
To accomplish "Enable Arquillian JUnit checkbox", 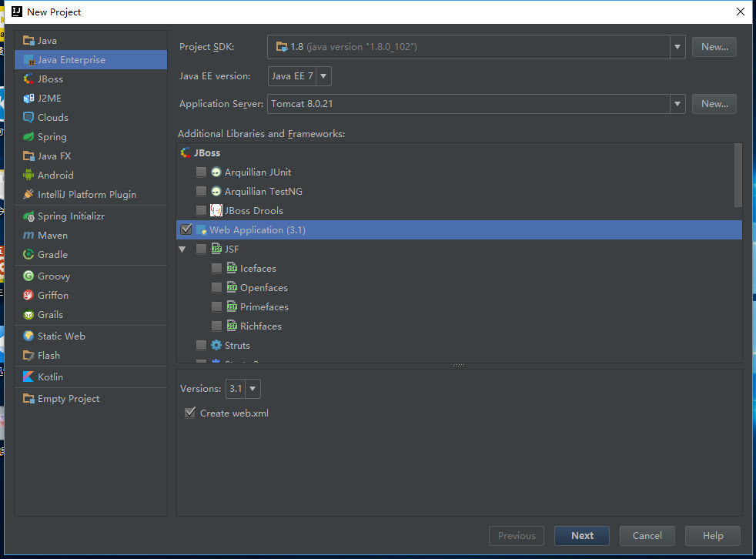I will [x=201, y=172].
